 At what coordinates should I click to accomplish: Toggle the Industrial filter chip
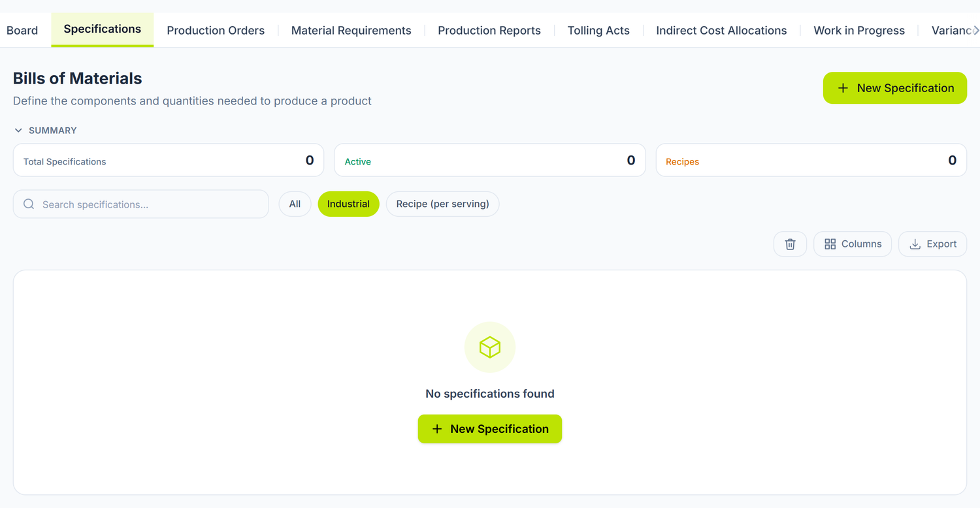pos(348,204)
